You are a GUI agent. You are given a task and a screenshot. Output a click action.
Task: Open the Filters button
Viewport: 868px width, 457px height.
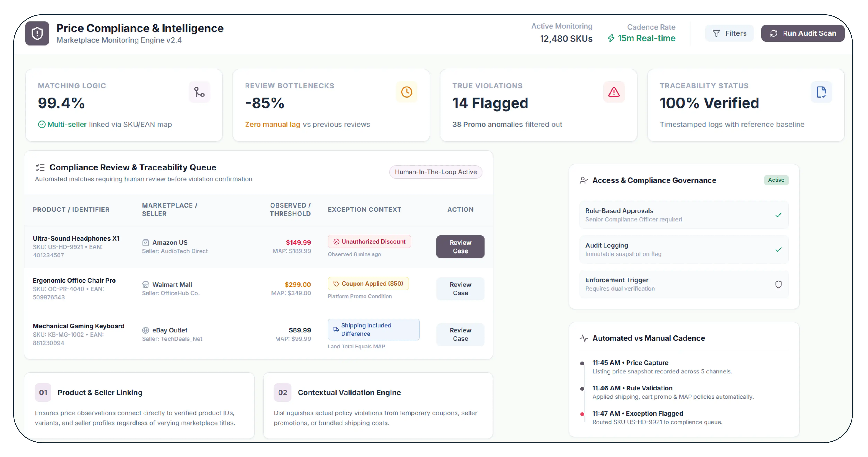tap(729, 33)
